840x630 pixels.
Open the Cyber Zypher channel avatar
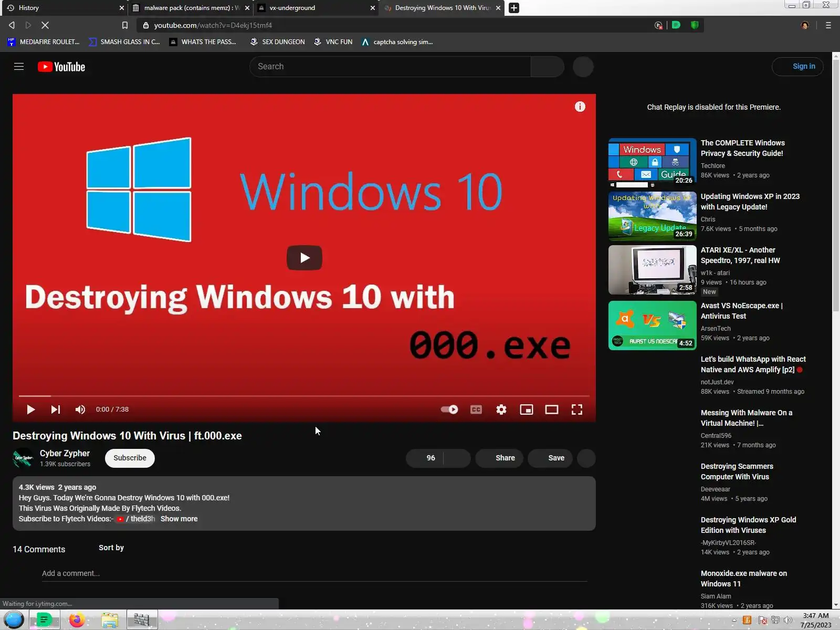pyautogui.click(x=23, y=458)
